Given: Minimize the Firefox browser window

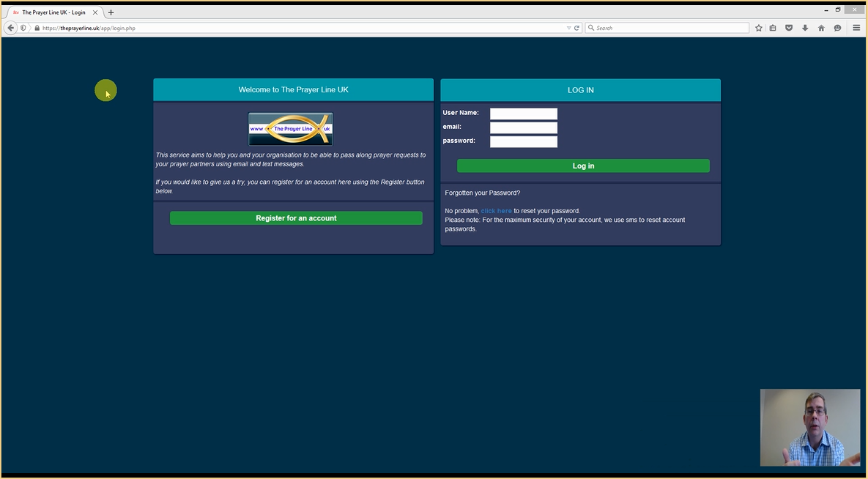Looking at the screenshot, I should click(826, 10).
